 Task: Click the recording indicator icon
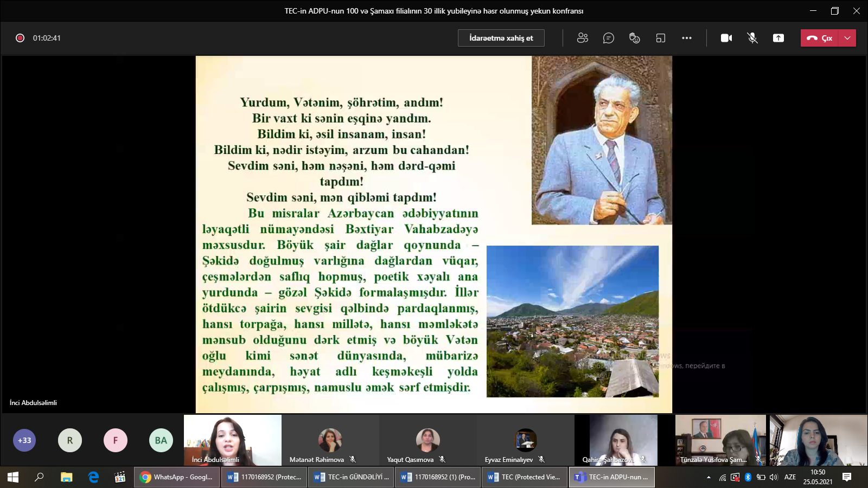pos(20,38)
